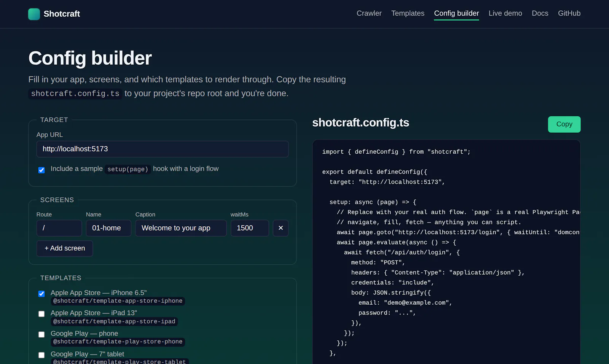
Task: Click the shotcraft.config.ts output heading
Action: pyautogui.click(x=360, y=122)
